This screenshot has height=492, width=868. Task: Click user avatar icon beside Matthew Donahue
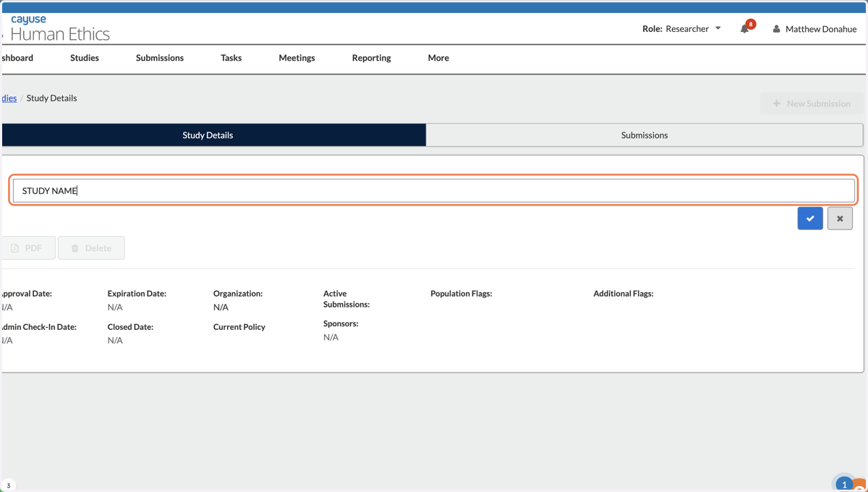click(776, 29)
